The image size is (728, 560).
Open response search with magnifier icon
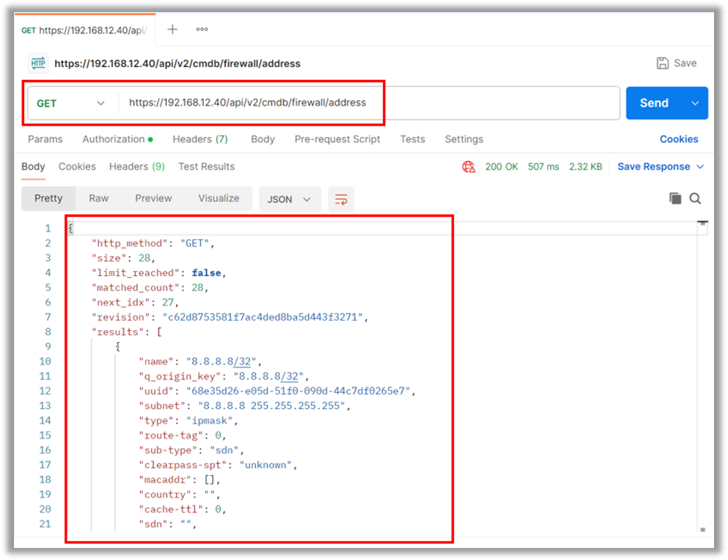[x=695, y=198]
